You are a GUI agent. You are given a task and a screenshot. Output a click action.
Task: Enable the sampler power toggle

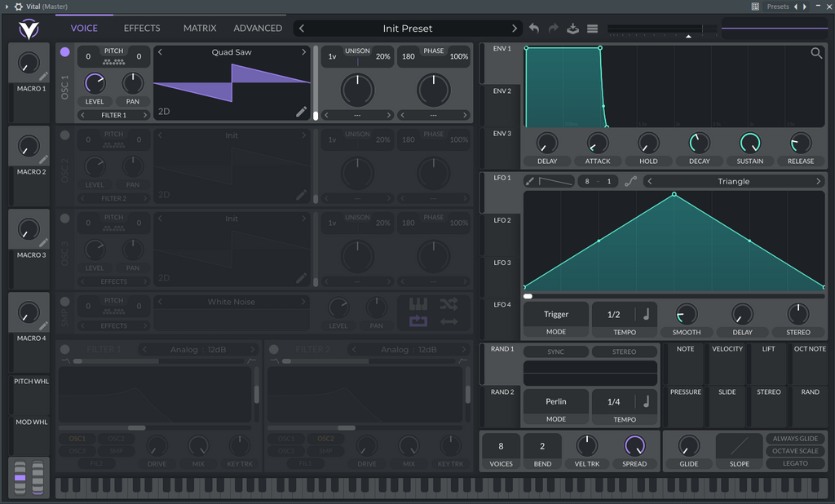click(x=65, y=302)
